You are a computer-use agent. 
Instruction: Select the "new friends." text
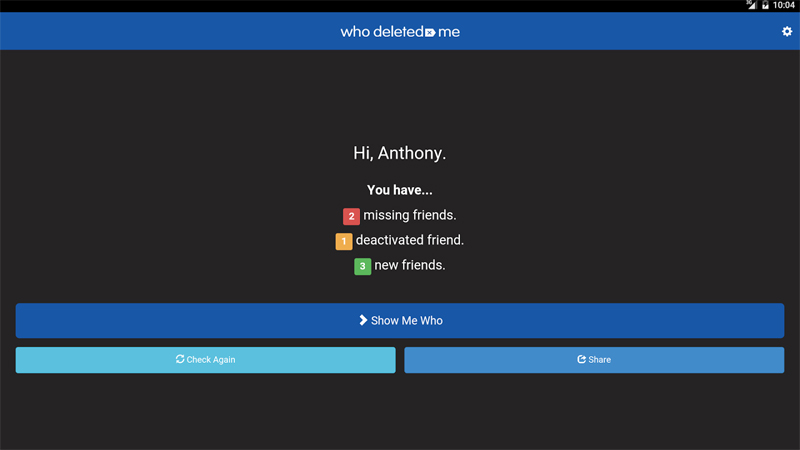click(410, 265)
